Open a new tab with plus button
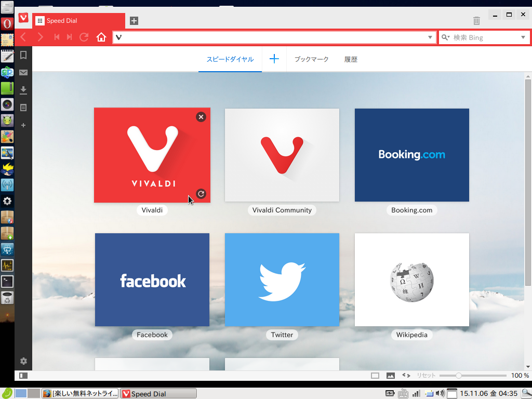532x399 pixels. 134,21
